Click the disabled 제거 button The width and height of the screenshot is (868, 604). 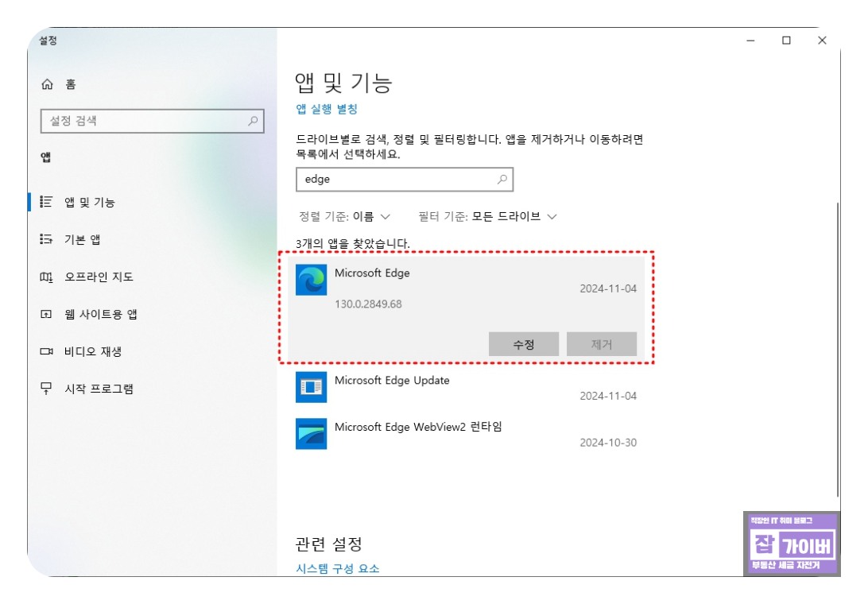coord(602,344)
